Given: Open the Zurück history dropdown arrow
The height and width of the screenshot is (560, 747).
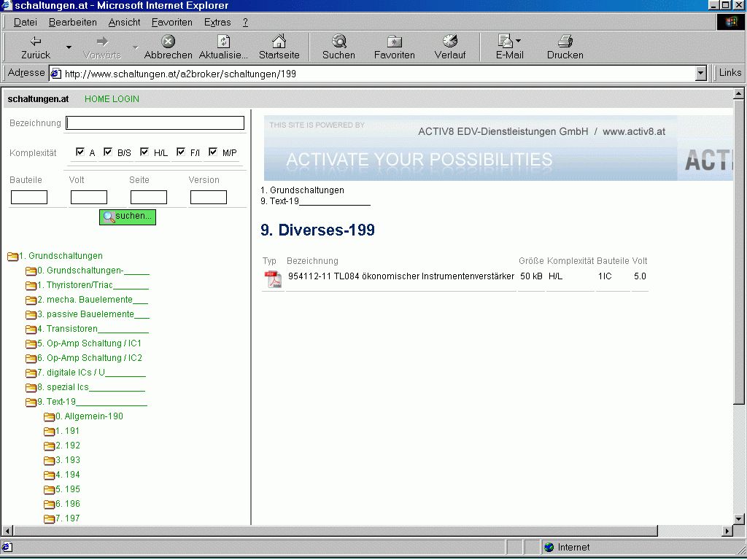Looking at the screenshot, I should [x=69, y=47].
